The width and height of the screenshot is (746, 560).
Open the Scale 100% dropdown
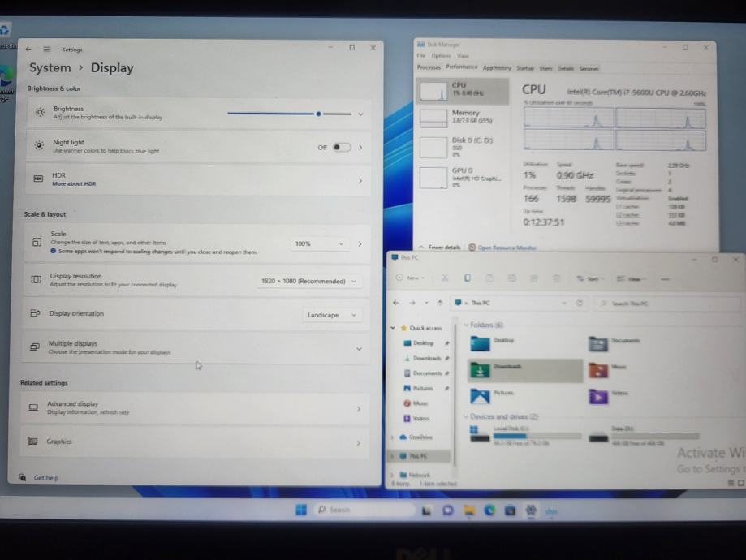[x=319, y=243]
